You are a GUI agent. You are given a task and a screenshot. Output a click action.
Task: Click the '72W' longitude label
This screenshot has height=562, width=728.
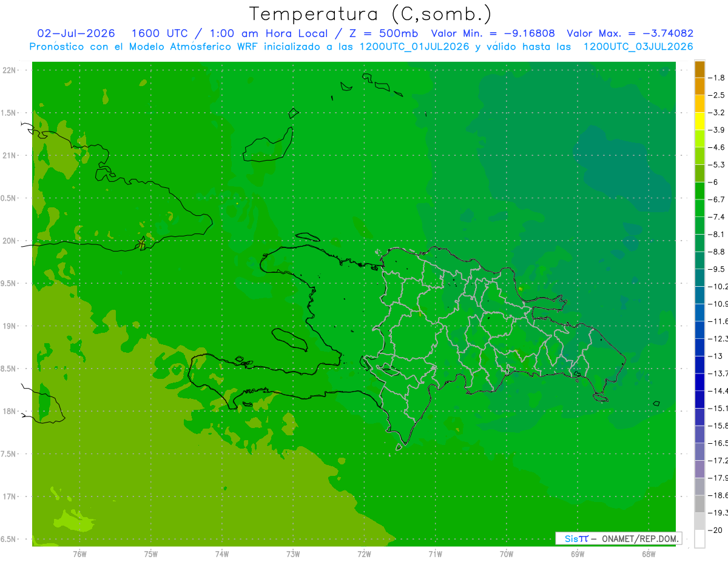(364, 554)
